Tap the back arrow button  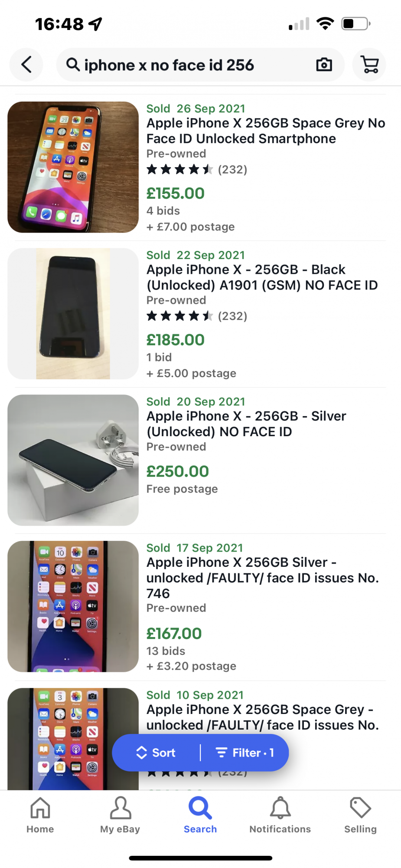point(26,65)
